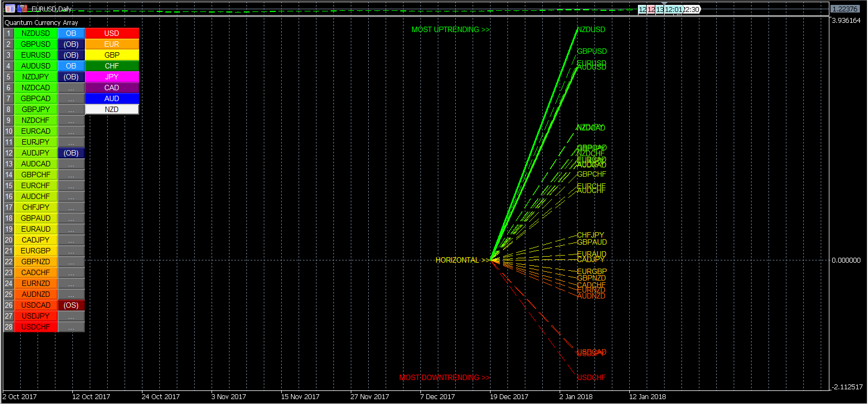Click the OS indicator beside USDCAD
This screenshot has width=868, height=404.
pyautogui.click(x=71, y=305)
